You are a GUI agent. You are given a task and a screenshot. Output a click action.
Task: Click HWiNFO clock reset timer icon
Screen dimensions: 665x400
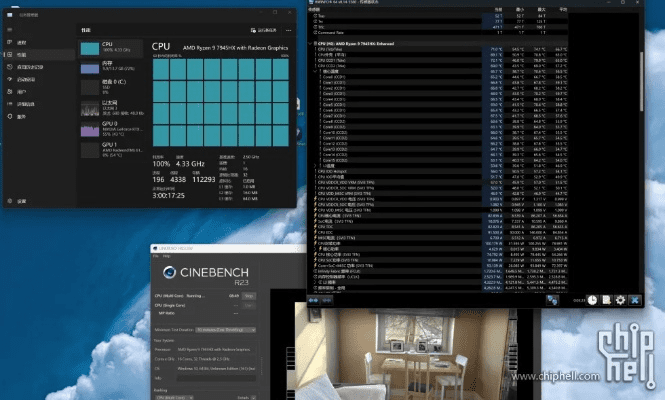[592, 299]
